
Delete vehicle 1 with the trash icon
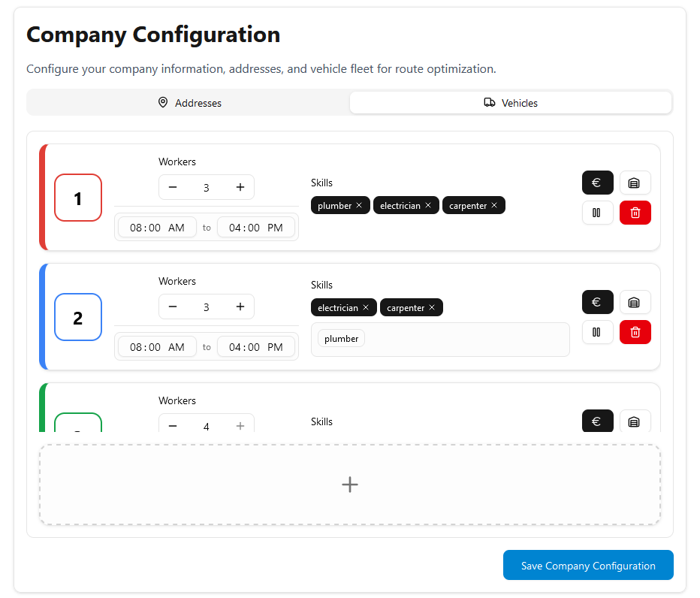635,213
